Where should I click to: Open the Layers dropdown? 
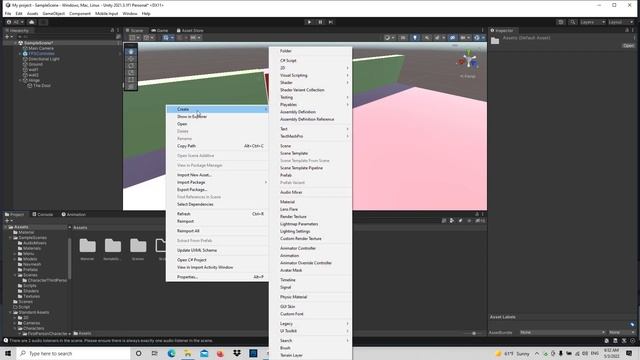592,22
